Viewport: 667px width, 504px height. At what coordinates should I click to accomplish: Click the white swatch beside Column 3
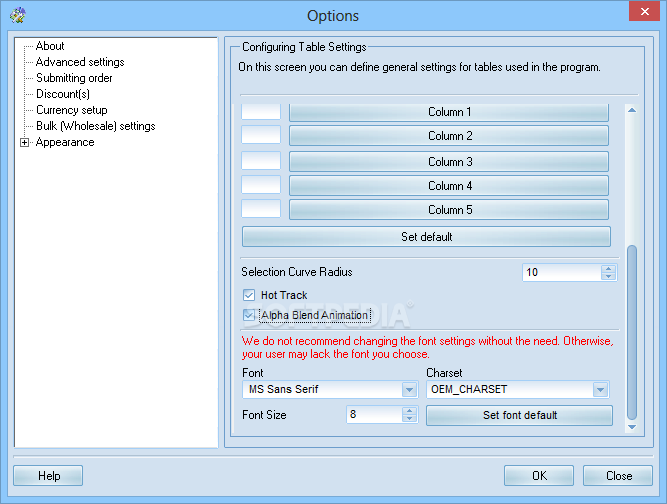(261, 161)
